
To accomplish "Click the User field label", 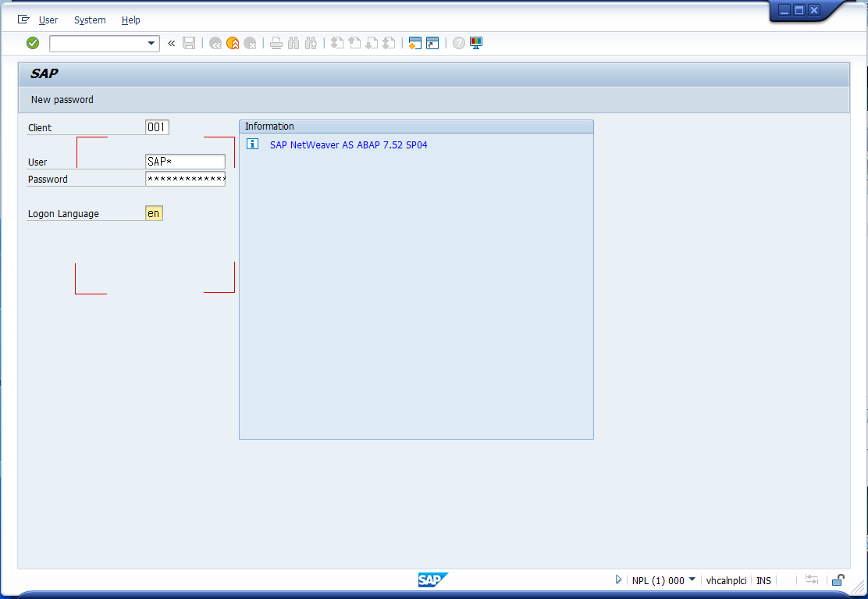I will click(x=37, y=162).
